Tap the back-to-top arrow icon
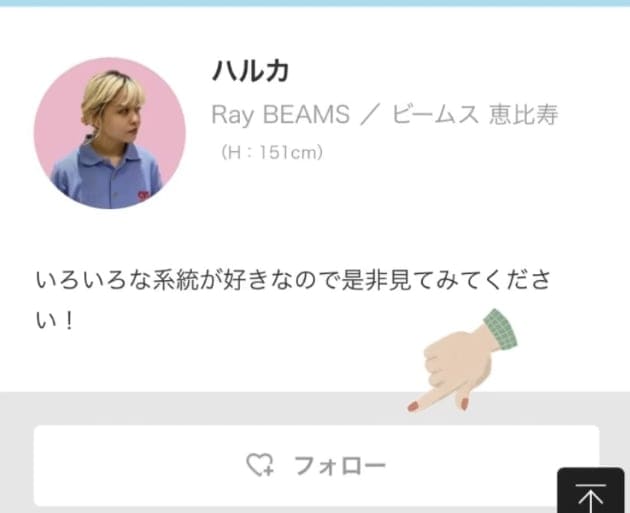Viewport: 630px width, 513px height. [590, 497]
